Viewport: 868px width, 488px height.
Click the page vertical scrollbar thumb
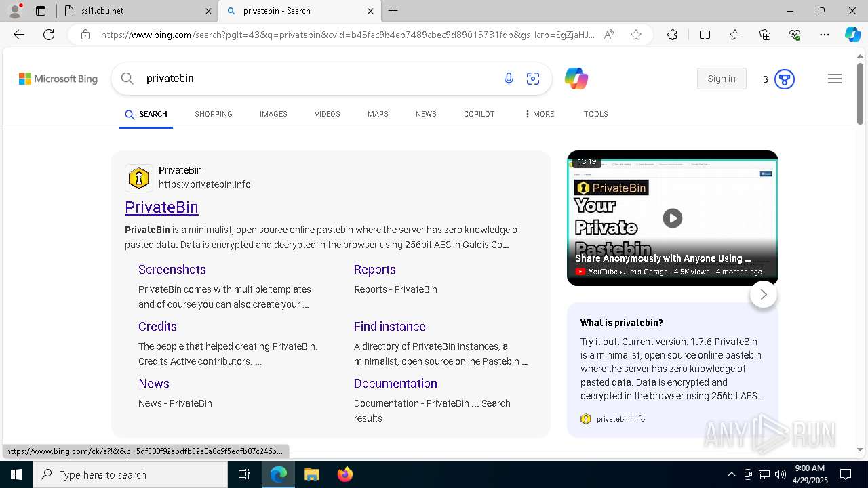pyautogui.click(x=860, y=94)
